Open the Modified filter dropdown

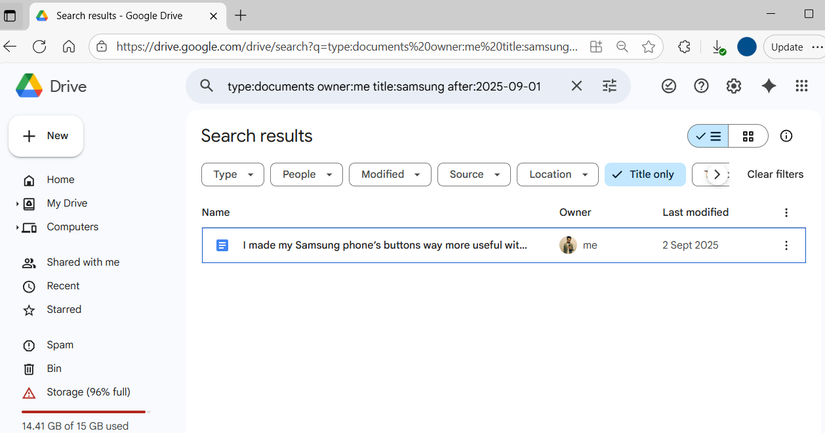(390, 174)
